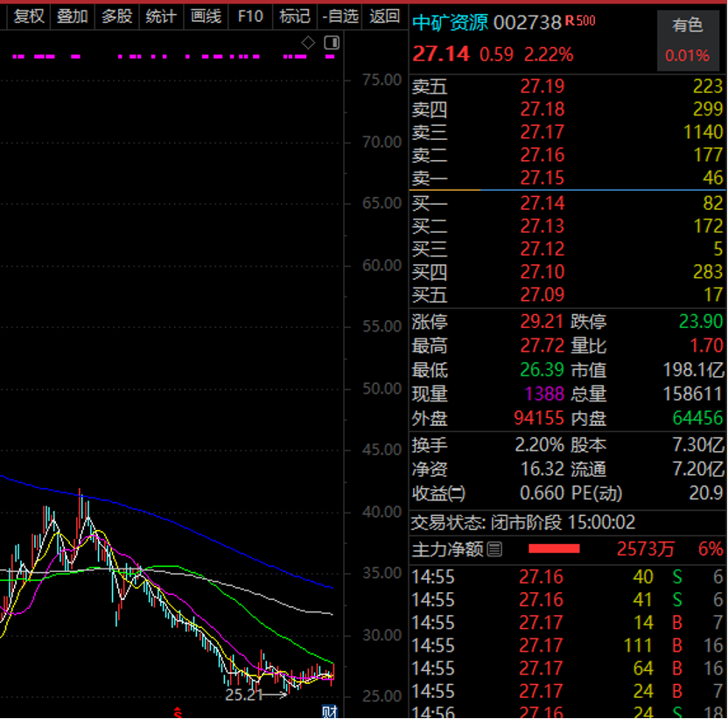Image resolution: width=728 pixels, height=719 pixels.
Task: Click the R margin-trading badge beside stock code
Action: click(x=570, y=21)
